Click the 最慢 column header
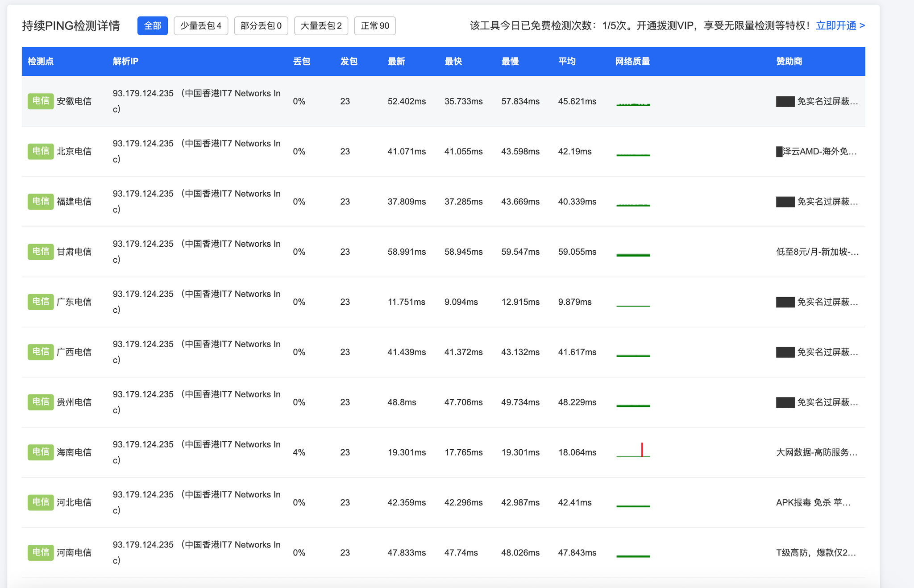Viewport: 914px width, 588px height. click(x=510, y=62)
